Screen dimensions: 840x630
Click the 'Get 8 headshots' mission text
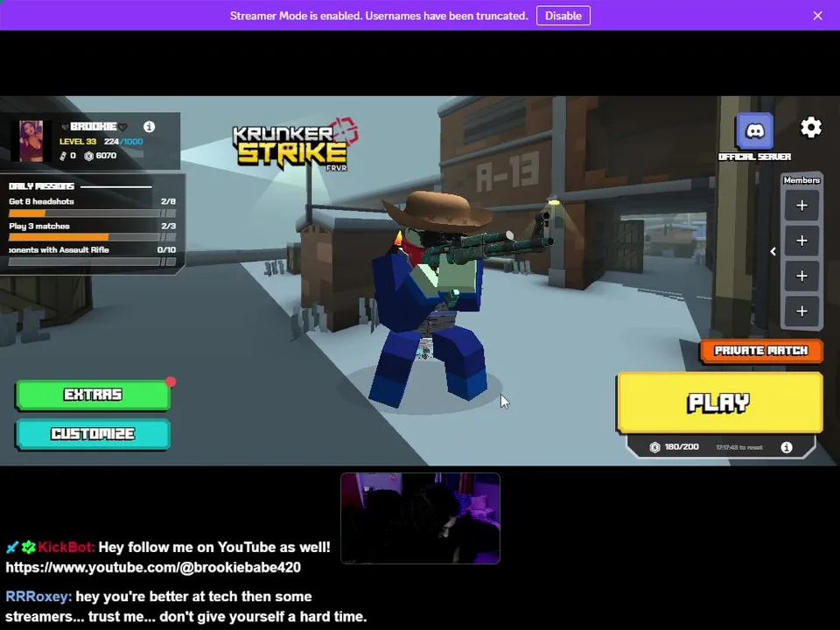41,201
